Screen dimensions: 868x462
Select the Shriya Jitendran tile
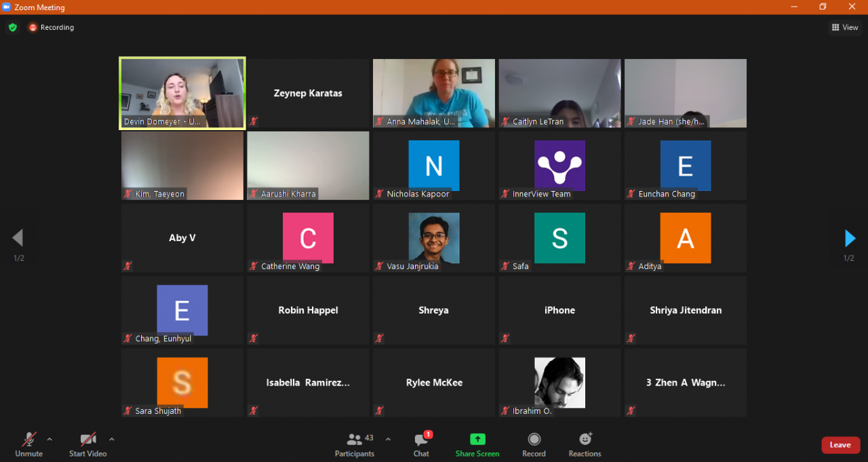686,310
